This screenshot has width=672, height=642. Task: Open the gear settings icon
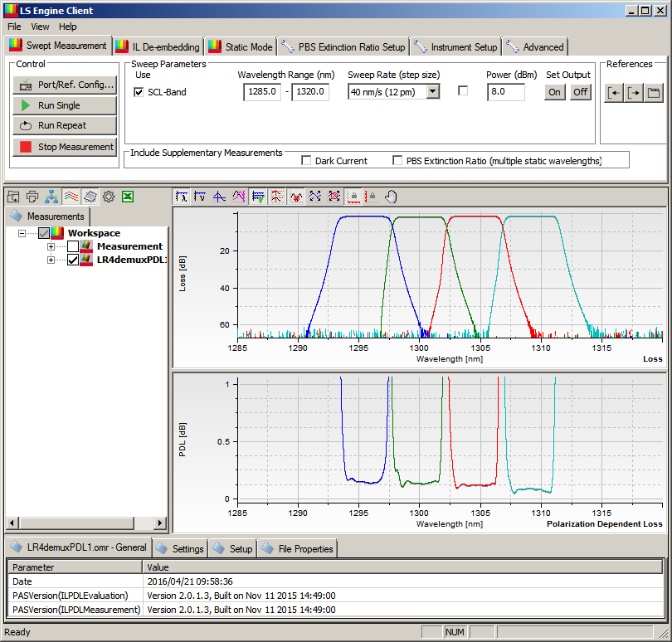109,197
